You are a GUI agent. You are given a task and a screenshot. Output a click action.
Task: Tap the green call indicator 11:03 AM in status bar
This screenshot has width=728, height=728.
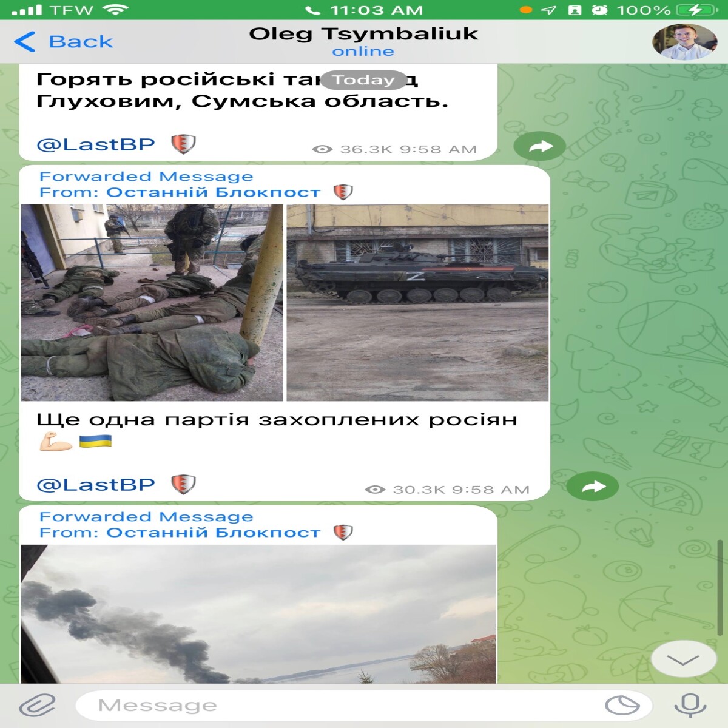[x=364, y=10]
